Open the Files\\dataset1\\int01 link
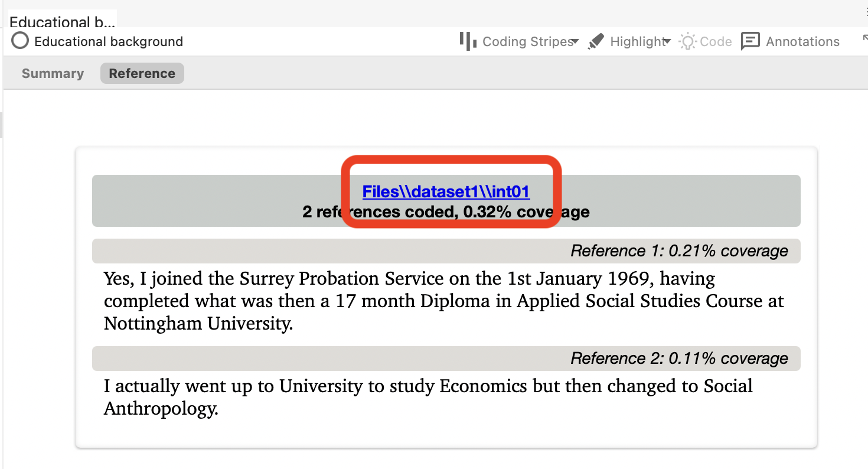 [446, 192]
